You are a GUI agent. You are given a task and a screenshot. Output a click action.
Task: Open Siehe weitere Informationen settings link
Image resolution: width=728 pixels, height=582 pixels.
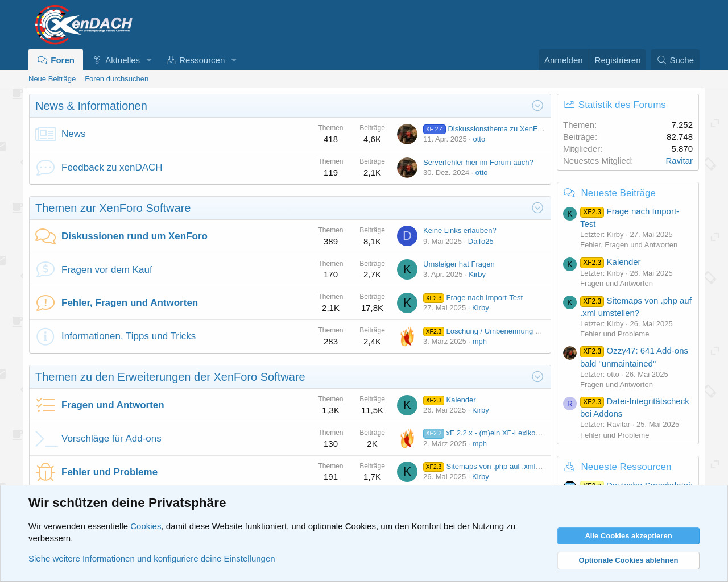[x=152, y=559]
